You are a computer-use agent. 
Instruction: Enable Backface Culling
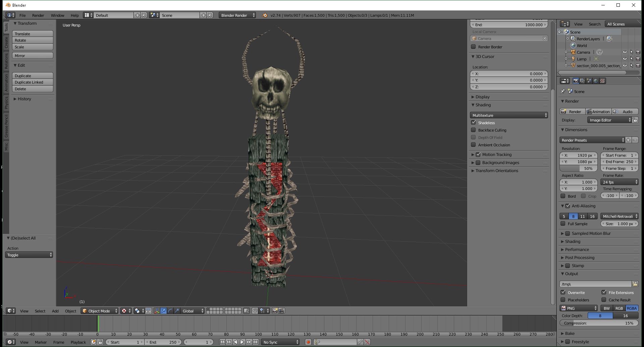click(x=473, y=130)
